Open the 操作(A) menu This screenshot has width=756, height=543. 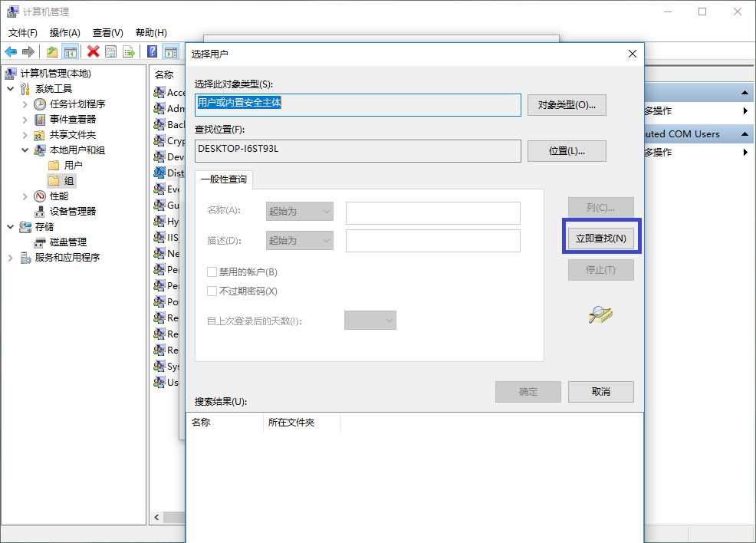pyautogui.click(x=64, y=33)
